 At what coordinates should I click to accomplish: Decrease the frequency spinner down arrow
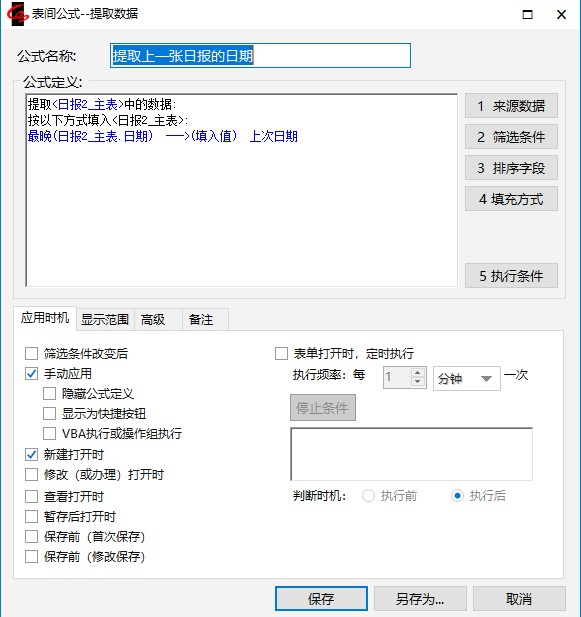(x=418, y=382)
